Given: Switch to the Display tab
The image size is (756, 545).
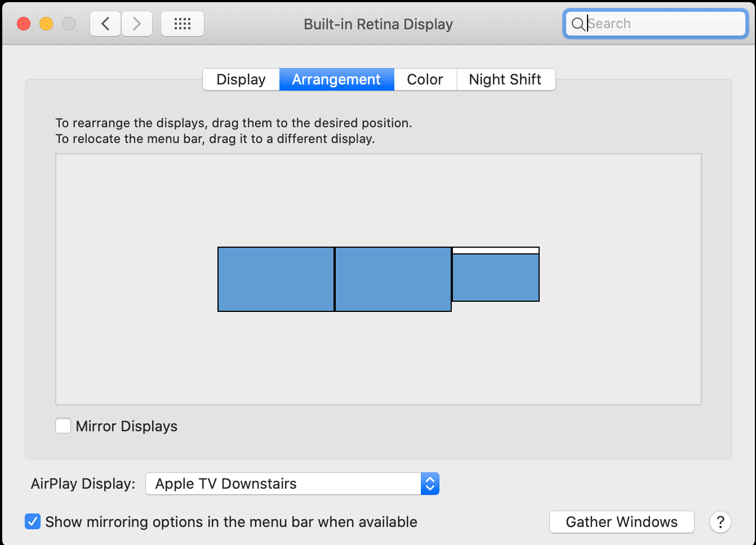Looking at the screenshot, I should pos(241,79).
